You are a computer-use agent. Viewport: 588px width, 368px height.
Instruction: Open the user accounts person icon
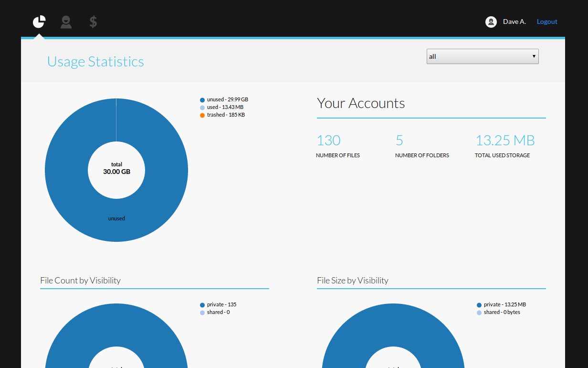[x=66, y=22]
